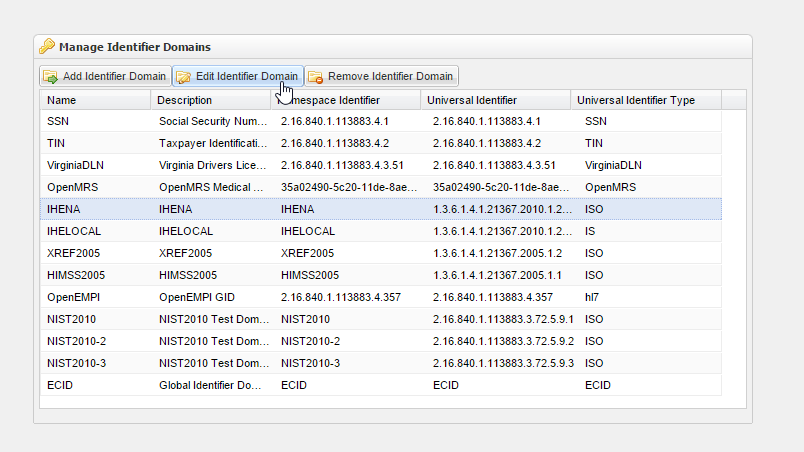Sort by the Name column header
804x452 pixels.
click(95, 100)
